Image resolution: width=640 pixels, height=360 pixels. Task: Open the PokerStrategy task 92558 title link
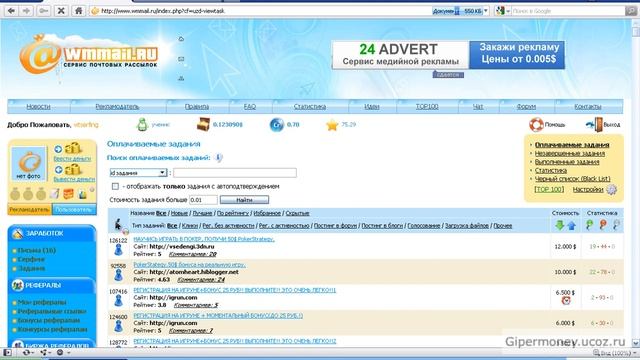point(189,264)
